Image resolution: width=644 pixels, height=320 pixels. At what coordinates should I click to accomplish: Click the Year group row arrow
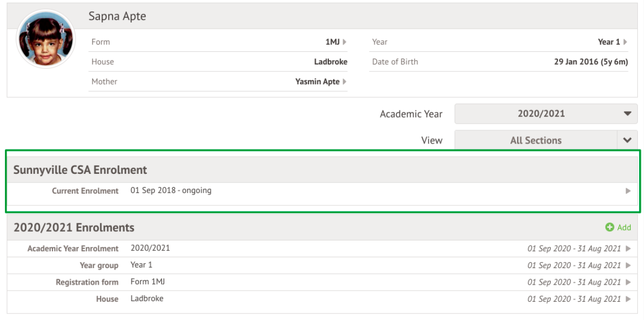tap(628, 265)
